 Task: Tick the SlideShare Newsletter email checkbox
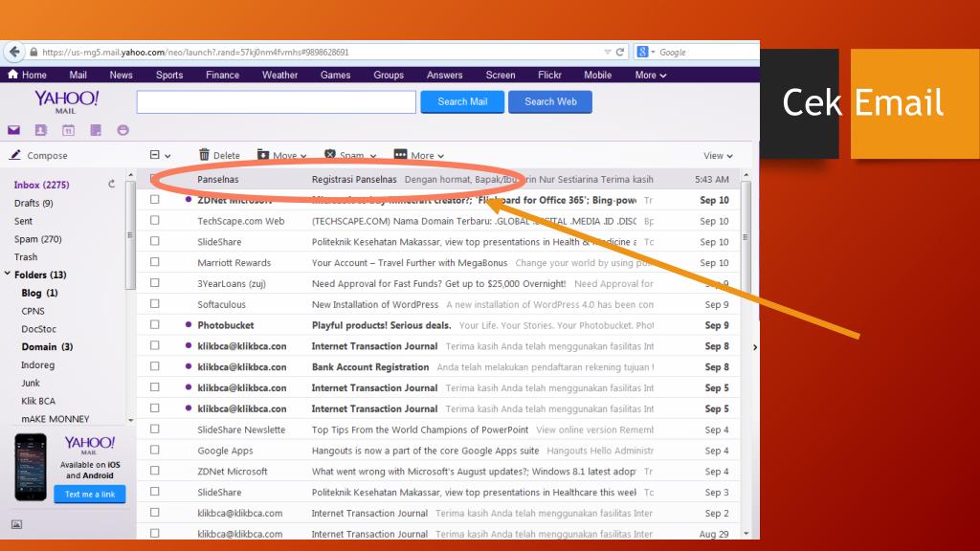154,430
